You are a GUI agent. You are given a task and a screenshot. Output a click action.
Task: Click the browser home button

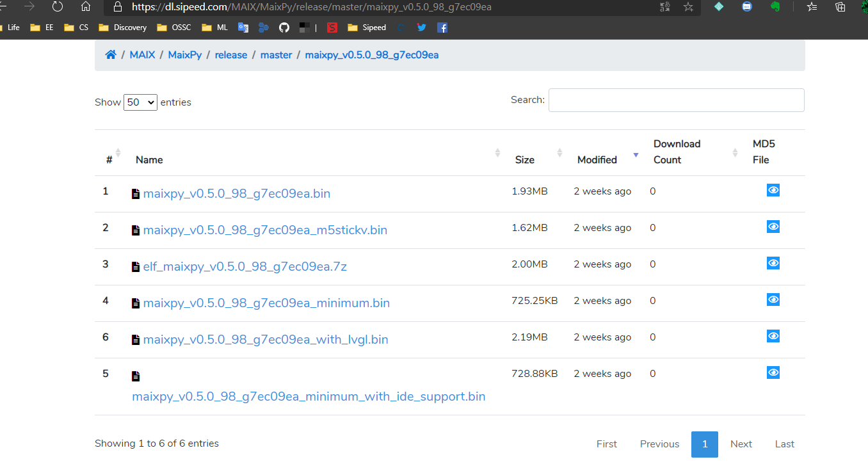pyautogui.click(x=86, y=7)
